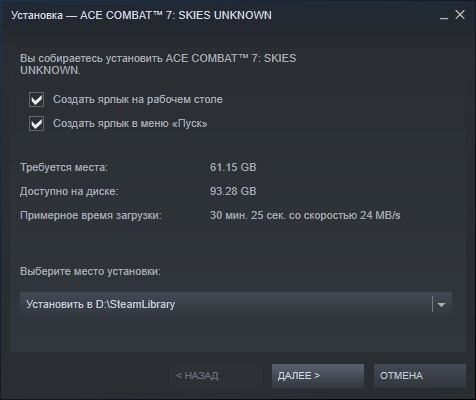Proceed with the ДАЛЕЕ > button
Viewport: 476px width, 400px height.
[318, 376]
